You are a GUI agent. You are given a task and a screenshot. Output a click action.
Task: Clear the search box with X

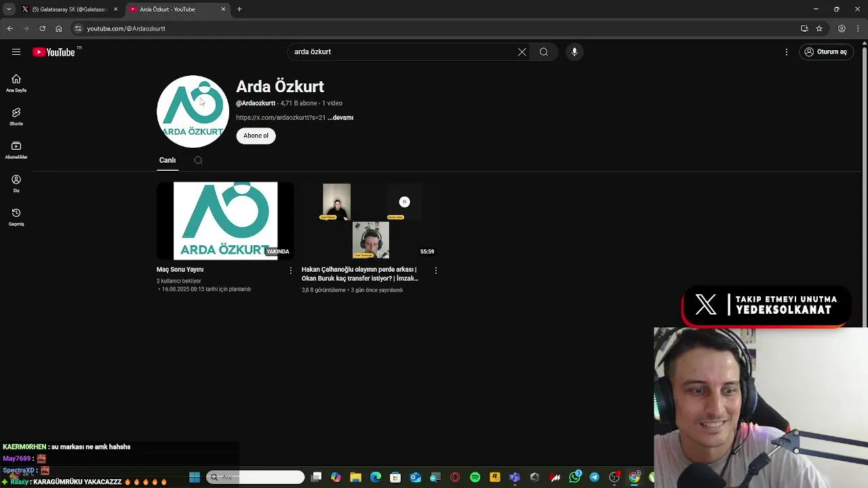[522, 52]
